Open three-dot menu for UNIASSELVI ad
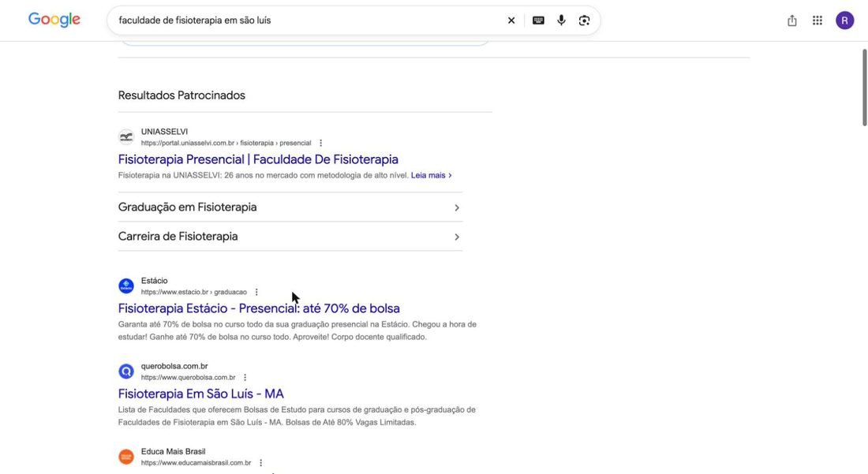Screen dimensions: 868x474 click(320, 143)
